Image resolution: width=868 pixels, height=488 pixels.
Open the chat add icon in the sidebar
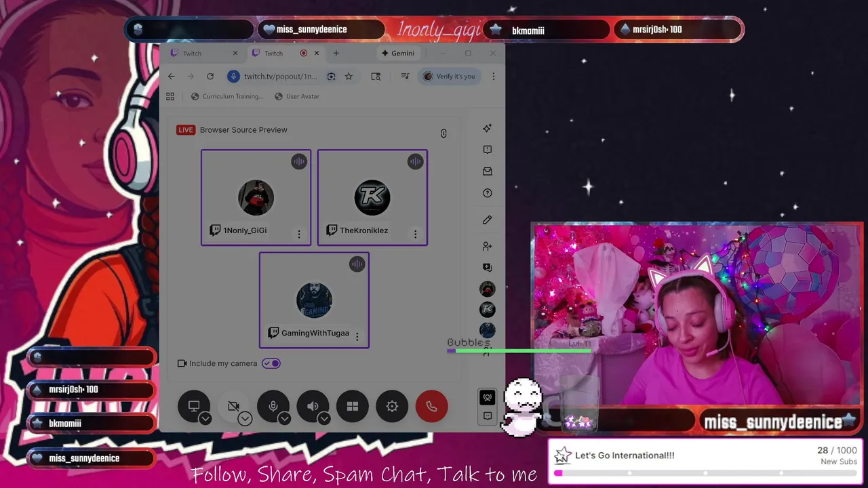(487, 268)
